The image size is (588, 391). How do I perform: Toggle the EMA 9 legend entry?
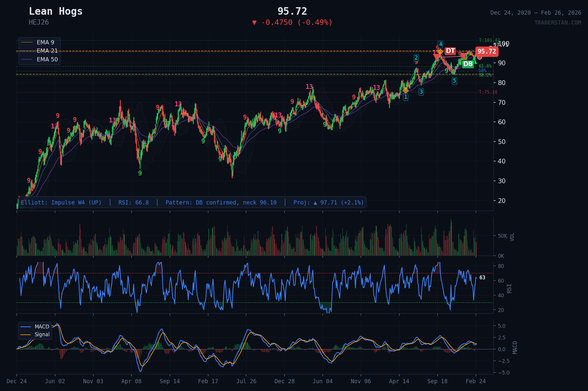coord(45,43)
